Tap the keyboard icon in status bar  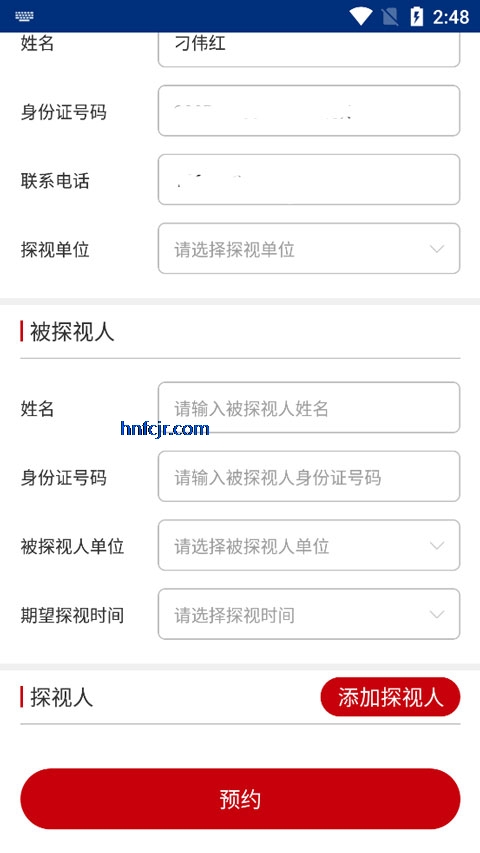[x=24, y=16]
